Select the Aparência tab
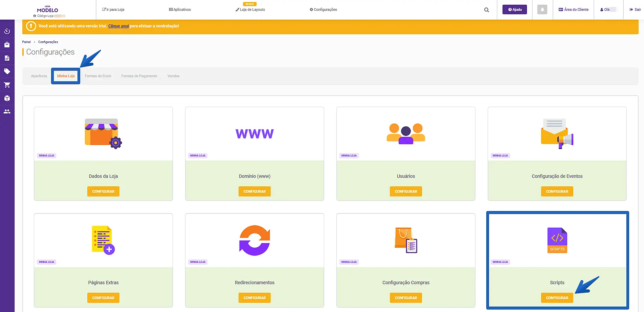Viewport: 644px width, 312px height. click(39, 76)
